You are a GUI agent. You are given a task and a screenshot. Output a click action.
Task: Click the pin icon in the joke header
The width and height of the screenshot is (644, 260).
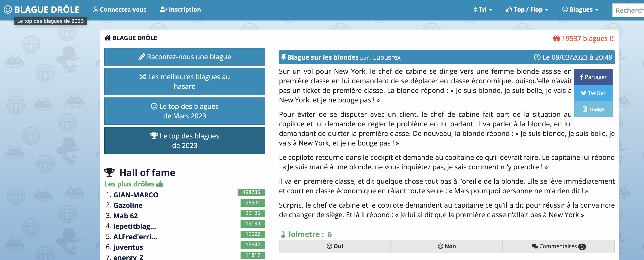pos(283,57)
